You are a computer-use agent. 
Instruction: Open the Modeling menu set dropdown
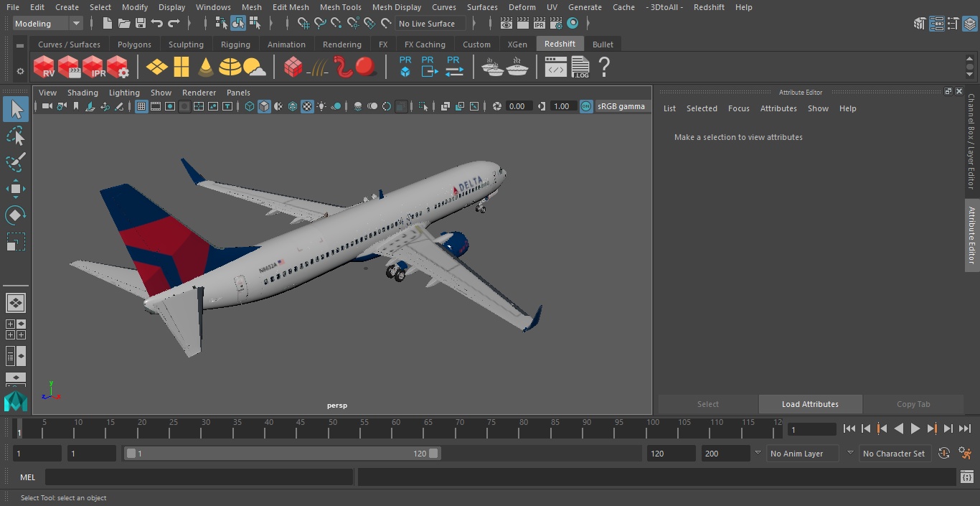(x=48, y=24)
